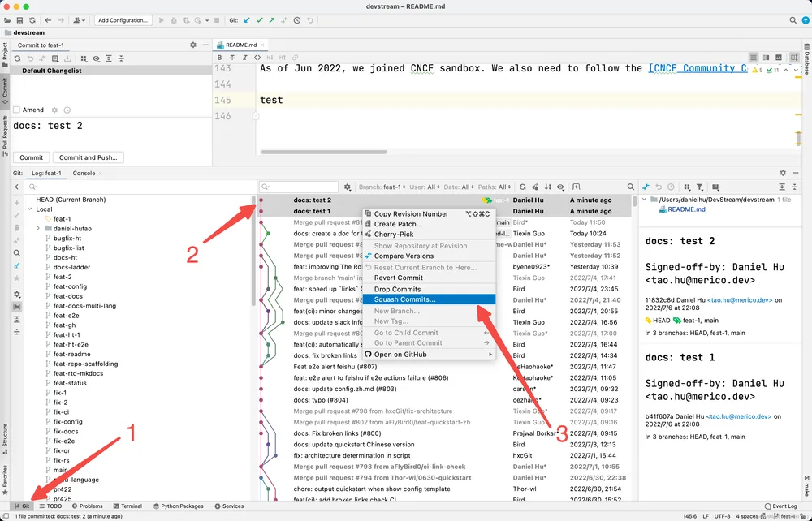Click Git tool window button in bottom bar
This screenshot has height=521, width=812.
tap(22, 506)
